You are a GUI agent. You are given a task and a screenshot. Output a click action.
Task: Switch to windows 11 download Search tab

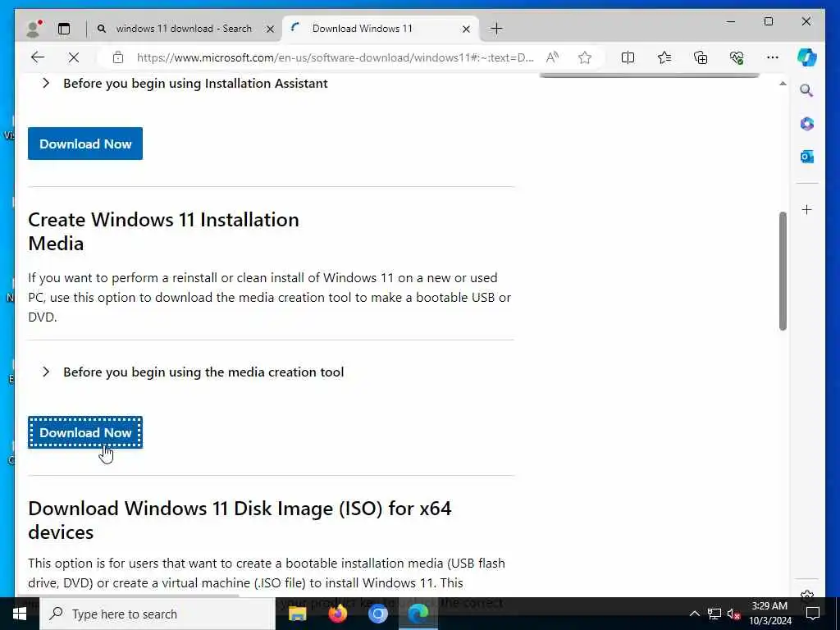click(x=184, y=29)
